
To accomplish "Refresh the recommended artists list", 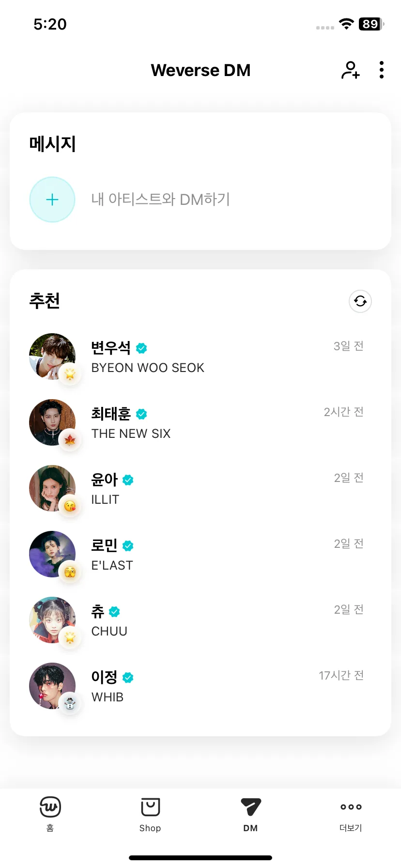I will click(360, 301).
